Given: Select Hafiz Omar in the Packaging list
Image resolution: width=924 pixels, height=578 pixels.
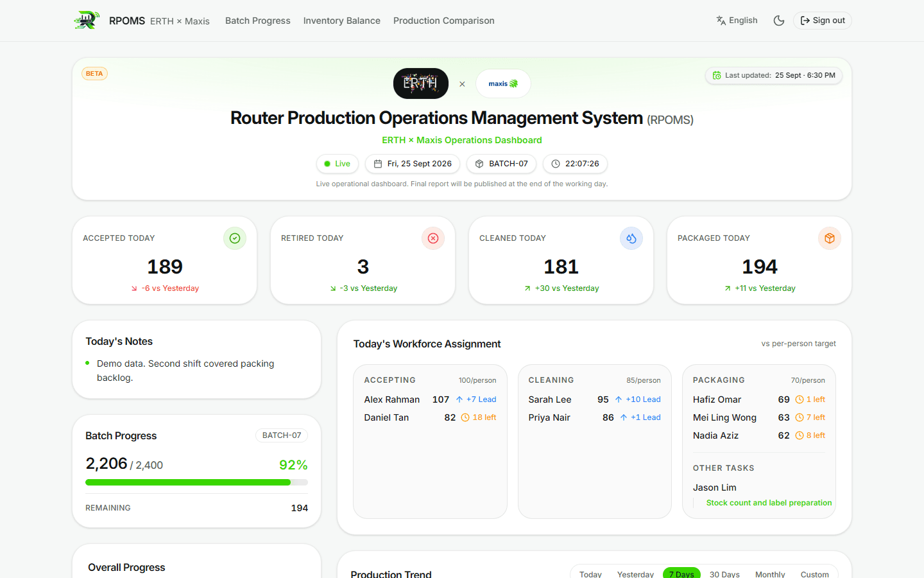Looking at the screenshot, I should 717,399.
